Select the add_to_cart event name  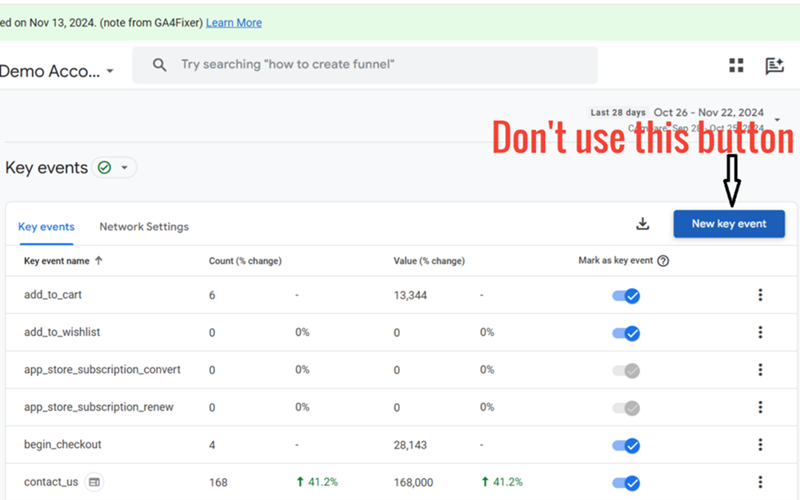tap(53, 295)
